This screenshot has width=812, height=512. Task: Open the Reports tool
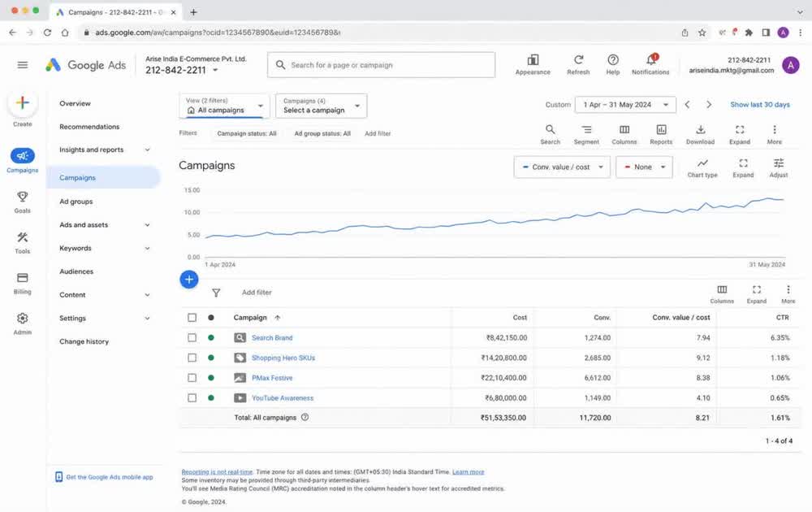point(661,129)
